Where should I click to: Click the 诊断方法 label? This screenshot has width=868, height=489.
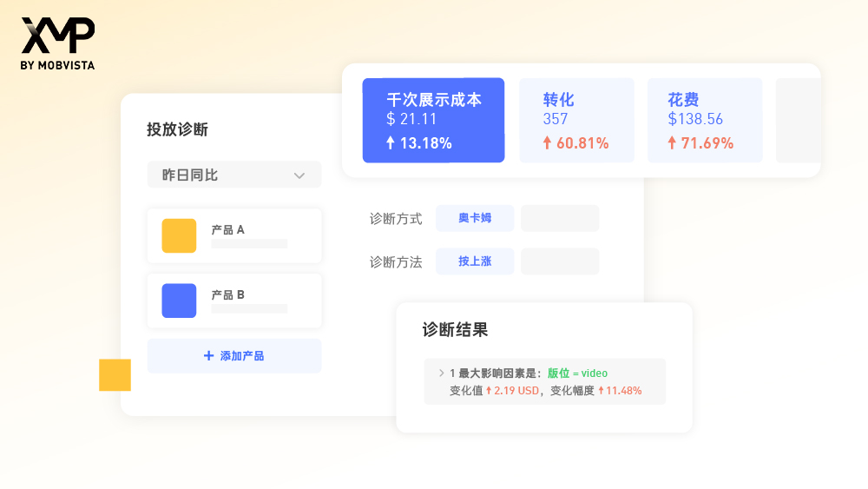click(396, 262)
